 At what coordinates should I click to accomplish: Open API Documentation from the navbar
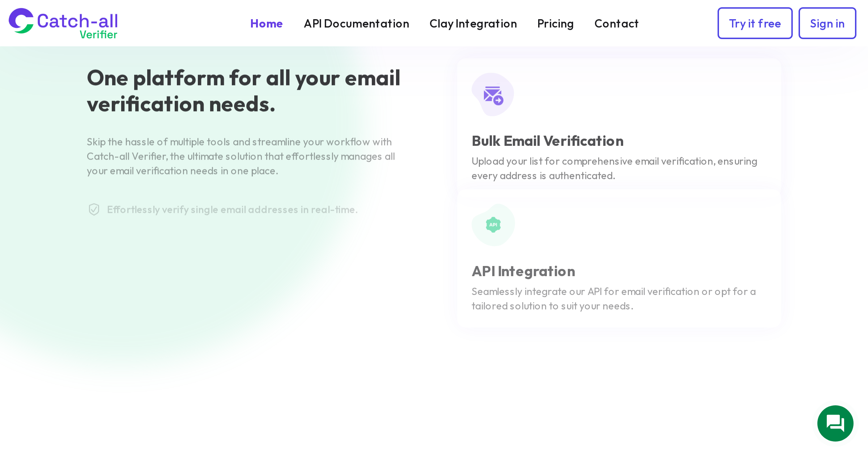[x=356, y=24]
